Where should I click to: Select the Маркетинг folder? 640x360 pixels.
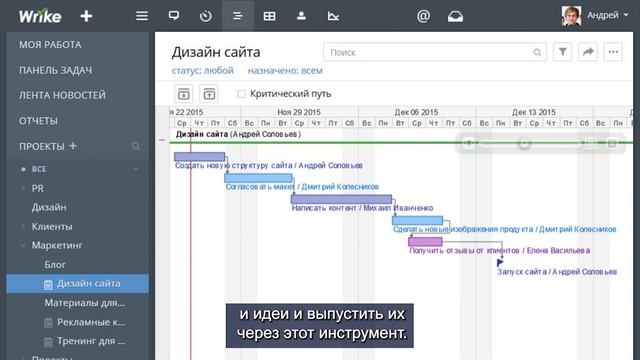click(x=57, y=245)
